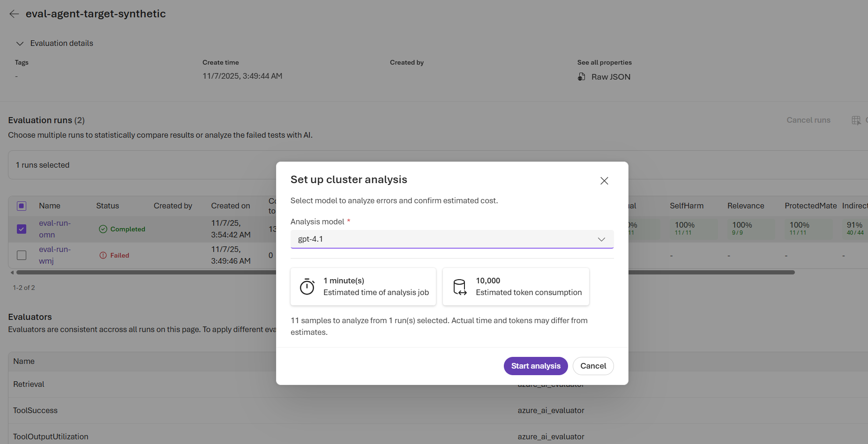Click the back arrow beside eval-agent-target-synthetic

14,14
